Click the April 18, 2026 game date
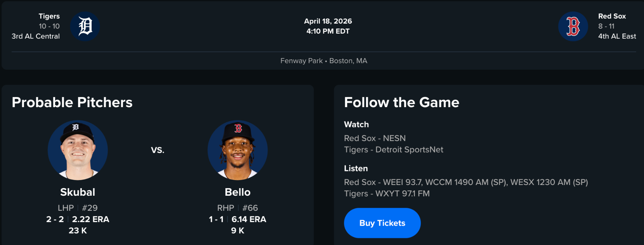 [x=328, y=21]
